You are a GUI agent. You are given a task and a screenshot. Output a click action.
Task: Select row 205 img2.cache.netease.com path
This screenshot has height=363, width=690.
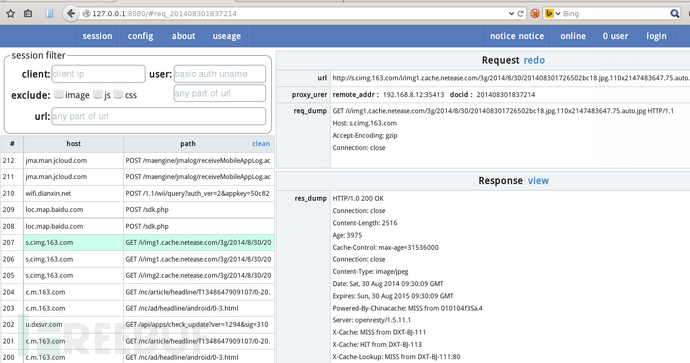[x=198, y=275]
